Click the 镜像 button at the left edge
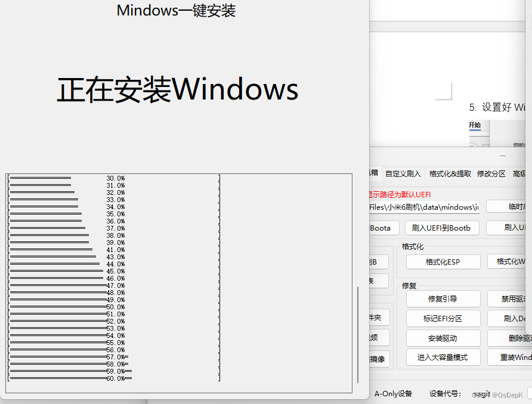 point(379,359)
